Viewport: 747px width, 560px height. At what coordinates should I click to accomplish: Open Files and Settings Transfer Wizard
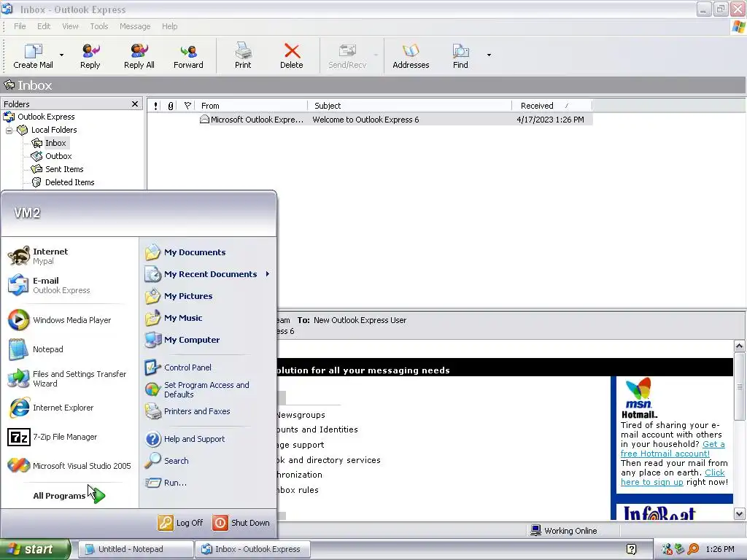pos(69,378)
